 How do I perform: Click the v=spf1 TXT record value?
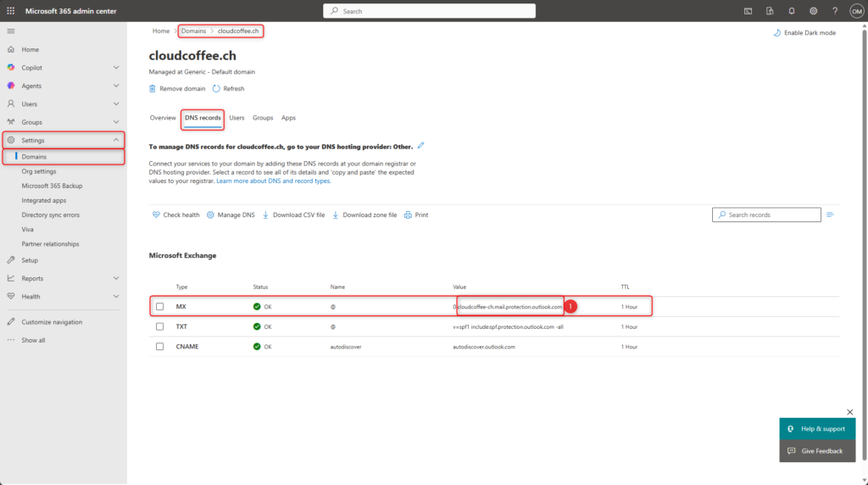point(509,326)
